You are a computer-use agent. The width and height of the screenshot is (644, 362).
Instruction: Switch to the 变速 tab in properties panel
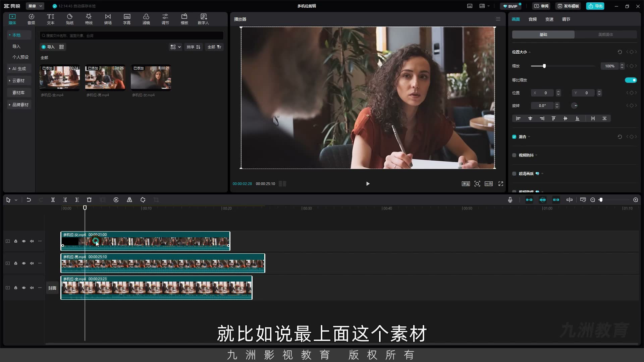(549, 19)
